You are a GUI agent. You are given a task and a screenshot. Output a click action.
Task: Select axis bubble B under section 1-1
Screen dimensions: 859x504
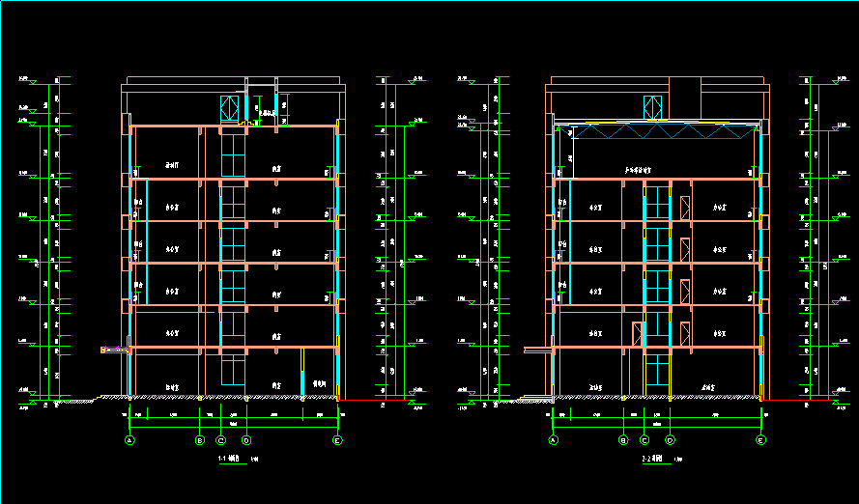200,440
